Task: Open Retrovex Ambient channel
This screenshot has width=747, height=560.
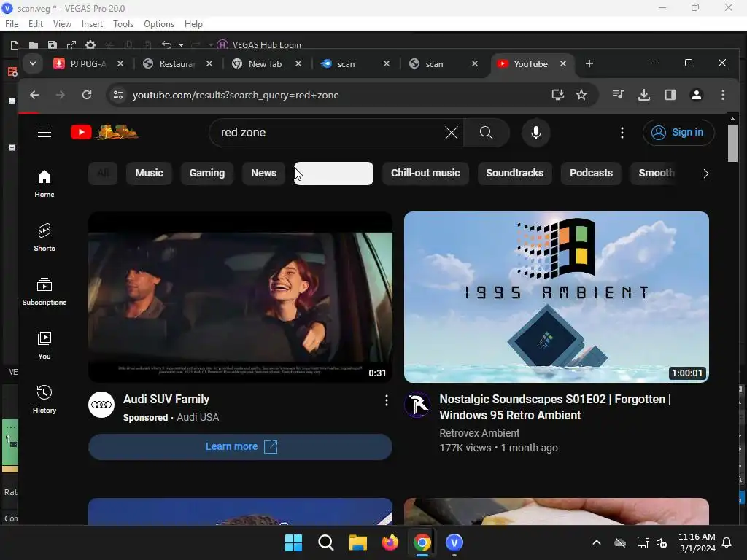Action: click(479, 433)
